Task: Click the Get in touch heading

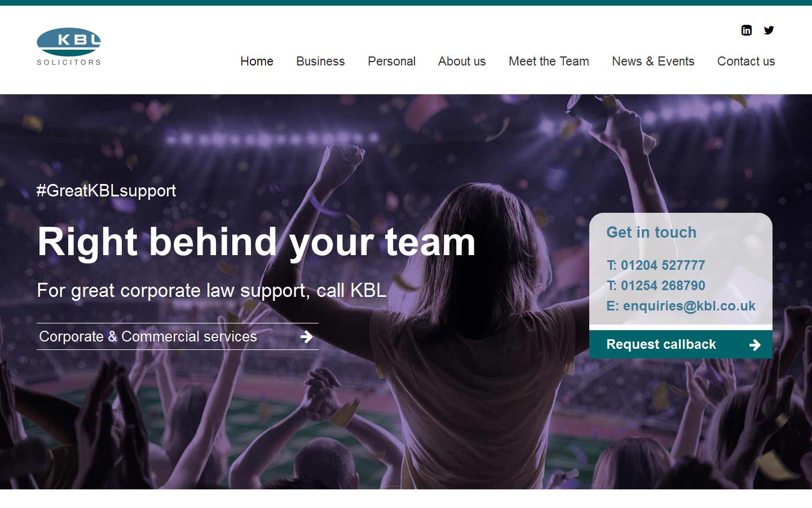Action: (651, 233)
